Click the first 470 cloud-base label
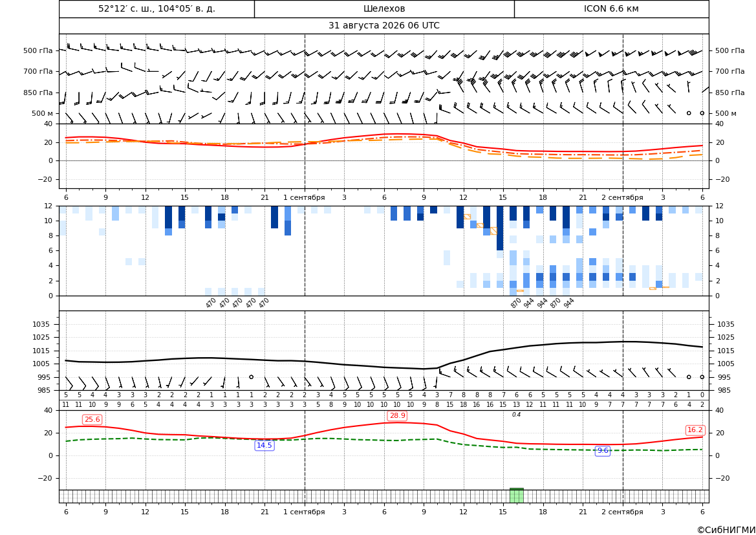 pyautogui.click(x=211, y=303)
